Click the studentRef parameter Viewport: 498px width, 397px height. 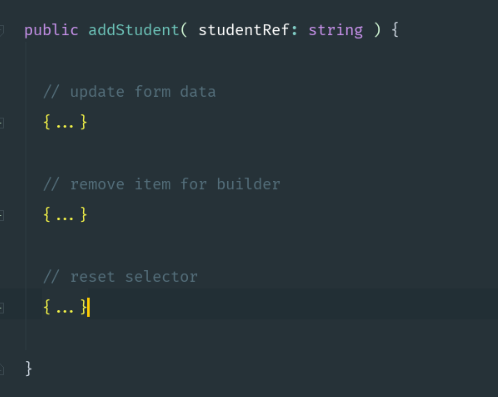(x=244, y=30)
